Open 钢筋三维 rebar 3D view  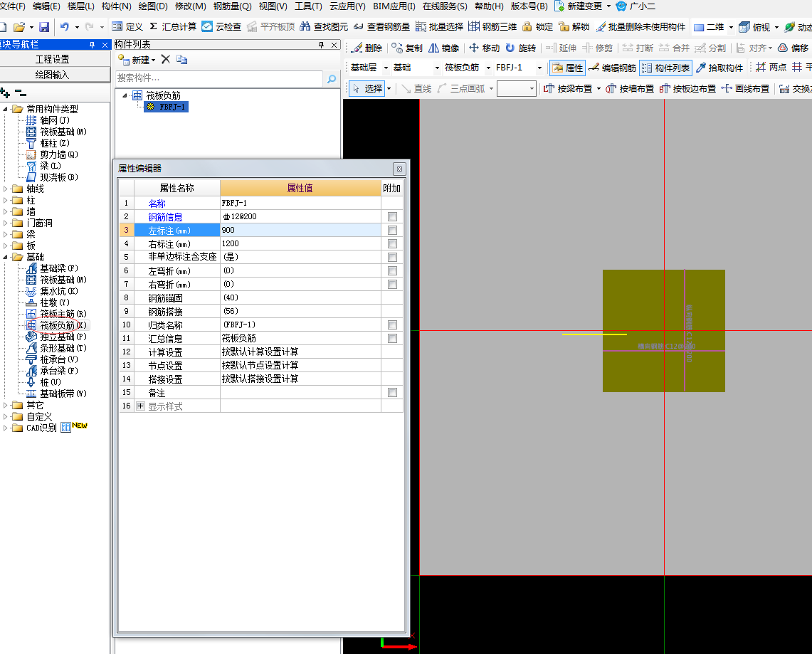[x=492, y=27]
